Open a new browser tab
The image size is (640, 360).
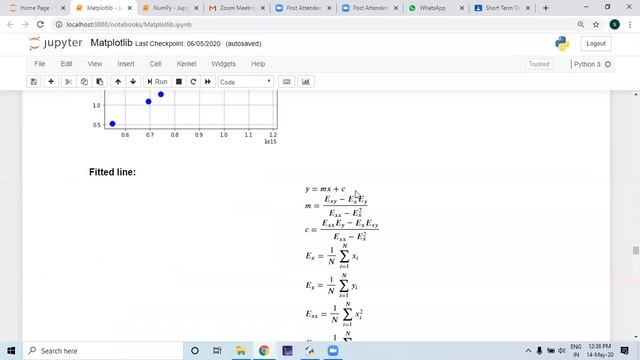pos(545,8)
